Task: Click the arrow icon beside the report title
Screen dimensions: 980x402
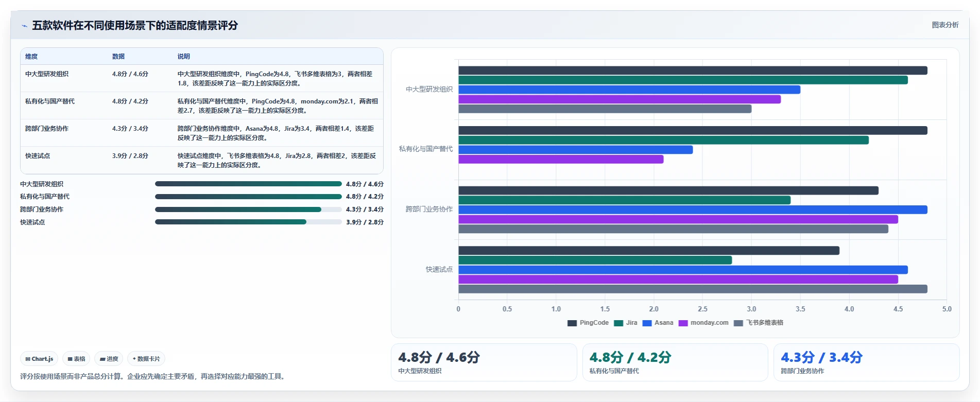Action: [24, 26]
